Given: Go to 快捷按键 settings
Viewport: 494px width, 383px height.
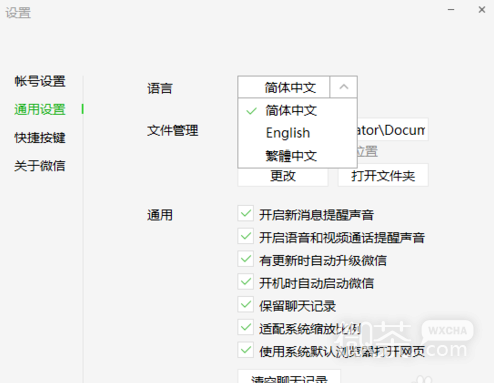Looking at the screenshot, I should 40,138.
